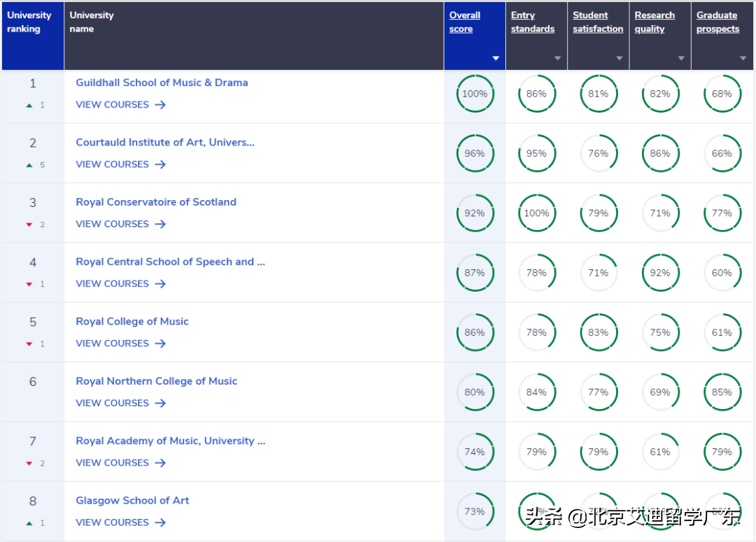Open Courtauld Institute of Art's page link
The image size is (756, 542).
165,142
